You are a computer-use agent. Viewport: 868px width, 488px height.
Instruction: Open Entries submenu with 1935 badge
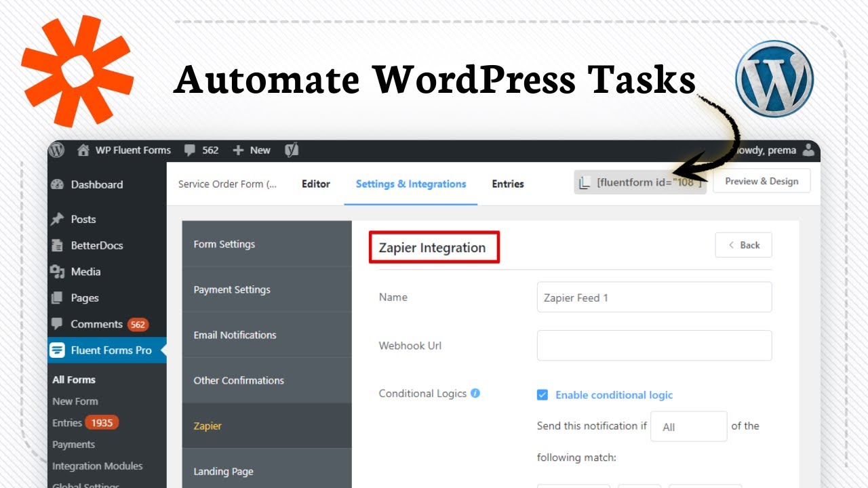(x=85, y=423)
